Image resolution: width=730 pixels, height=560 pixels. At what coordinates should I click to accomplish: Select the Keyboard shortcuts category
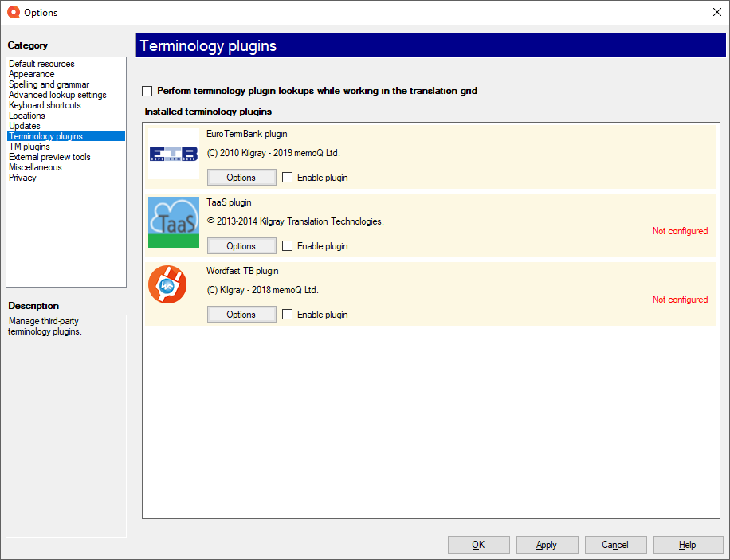point(44,104)
